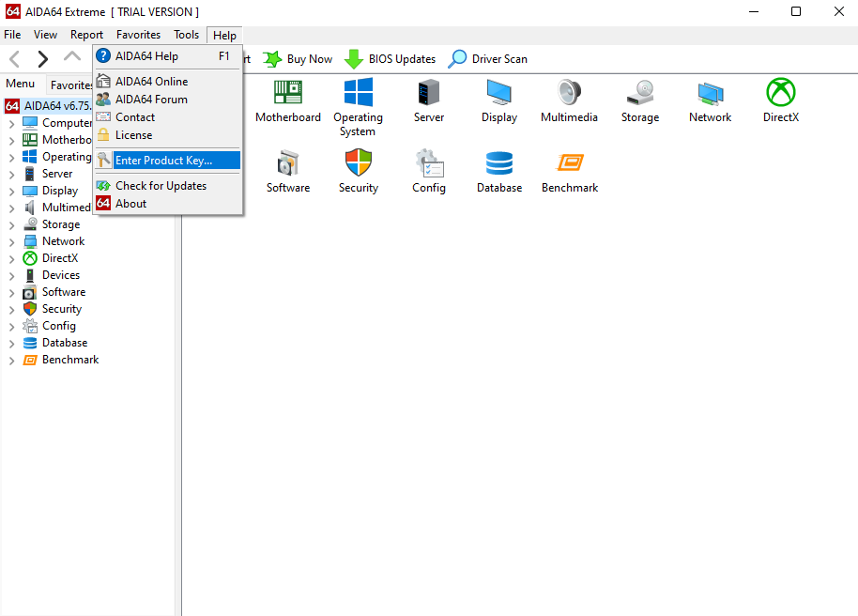Close the Help menu via its title

(224, 35)
